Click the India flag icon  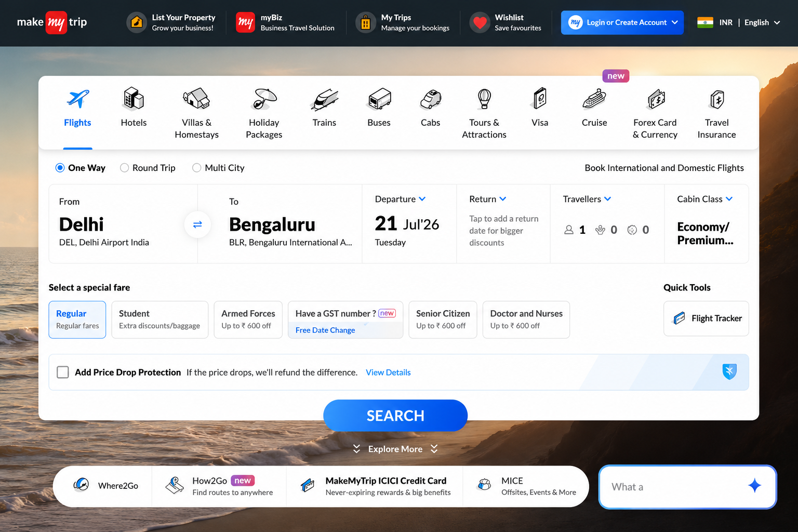[x=705, y=22]
